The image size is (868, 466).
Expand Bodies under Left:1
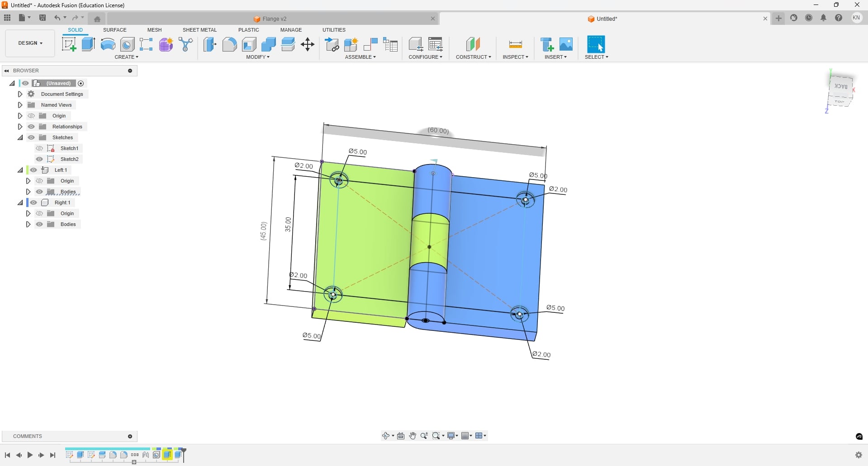point(28,192)
